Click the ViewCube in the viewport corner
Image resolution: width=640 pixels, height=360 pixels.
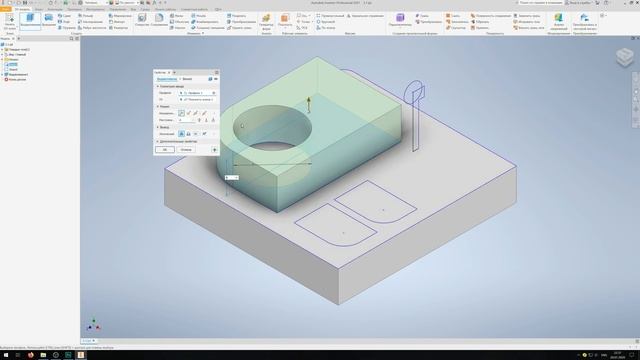[x=624, y=57]
